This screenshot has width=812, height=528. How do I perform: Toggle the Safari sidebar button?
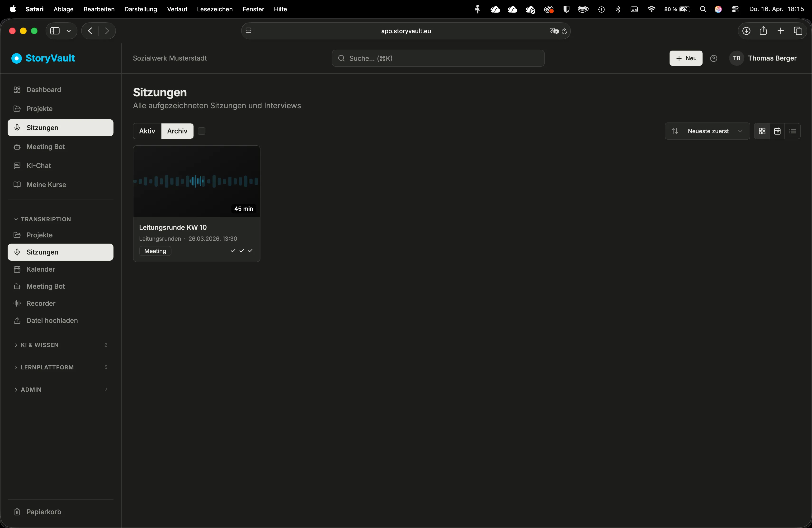(x=55, y=31)
